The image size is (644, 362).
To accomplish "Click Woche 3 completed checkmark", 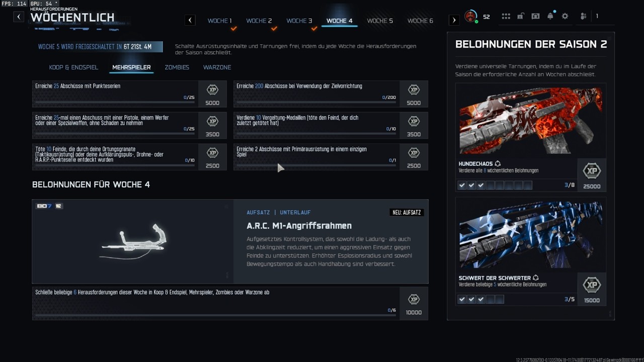I will 314,29.
